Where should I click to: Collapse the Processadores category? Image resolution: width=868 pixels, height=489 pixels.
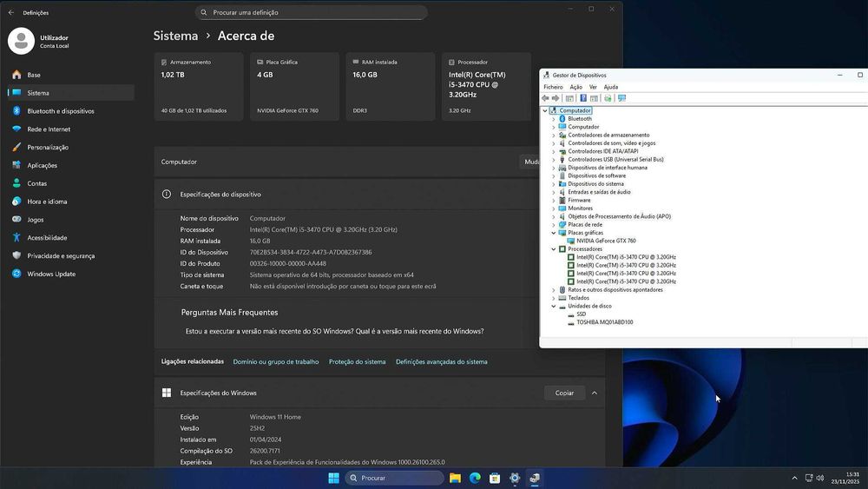[x=553, y=249]
